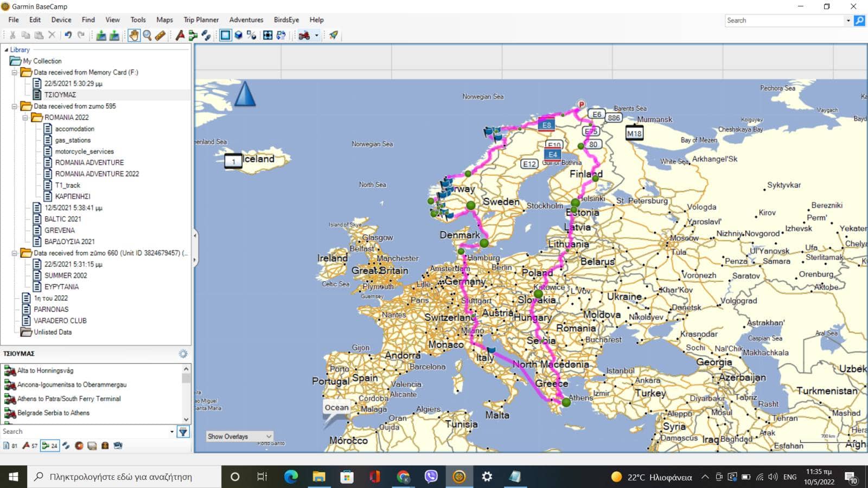This screenshot has width=868, height=488.
Task: Select the New Waypoint flag tool
Action: (180, 35)
